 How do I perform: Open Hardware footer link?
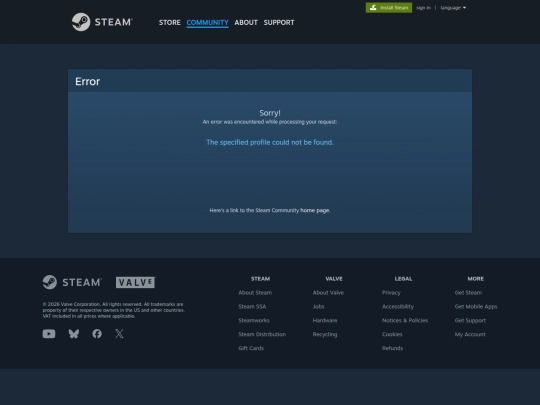pos(325,320)
